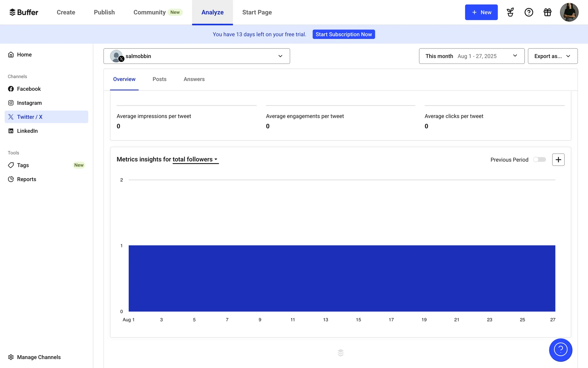Change the total followers metric selector
This screenshot has height=368, width=588.
[x=195, y=159]
